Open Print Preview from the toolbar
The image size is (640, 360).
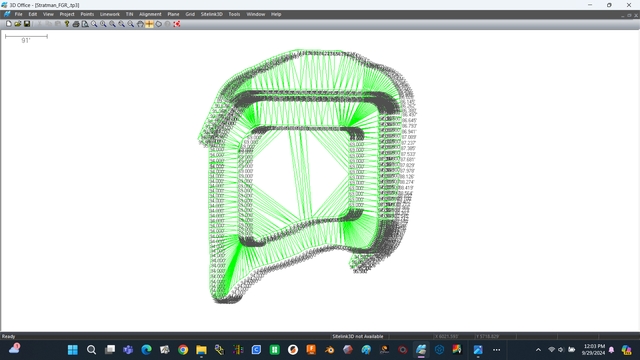[x=85, y=24]
